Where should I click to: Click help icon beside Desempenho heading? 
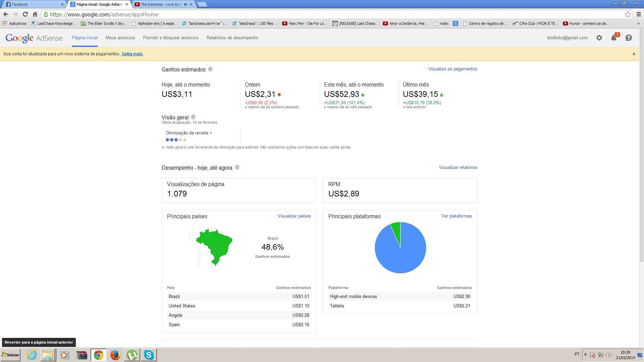coord(237,167)
